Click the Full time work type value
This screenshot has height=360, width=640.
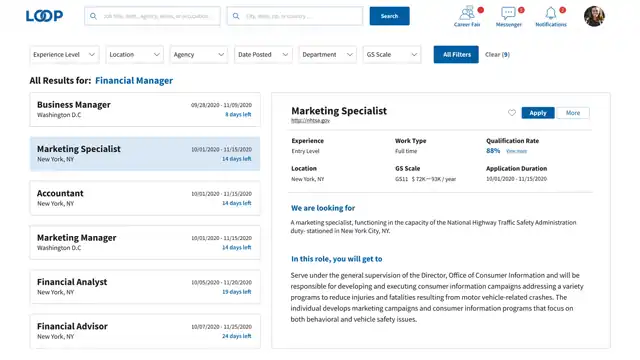pyautogui.click(x=406, y=151)
